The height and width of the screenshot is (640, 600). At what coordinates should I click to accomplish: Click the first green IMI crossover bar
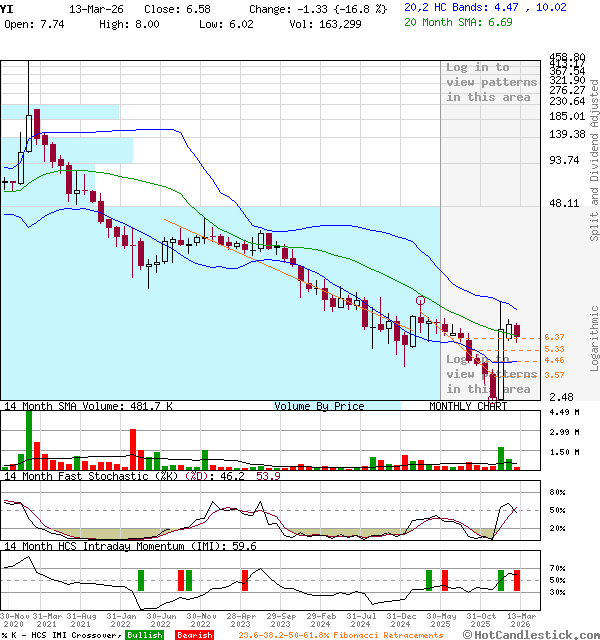pos(141,580)
